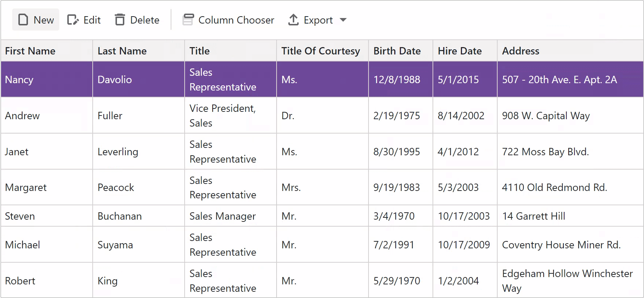Click the Title column header
The width and height of the screenshot is (644, 298).
point(200,51)
